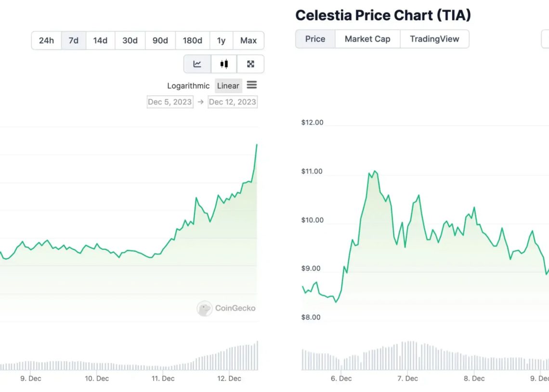Enable the Logarithmic scale
This screenshot has height=392, width=549.
188,86
